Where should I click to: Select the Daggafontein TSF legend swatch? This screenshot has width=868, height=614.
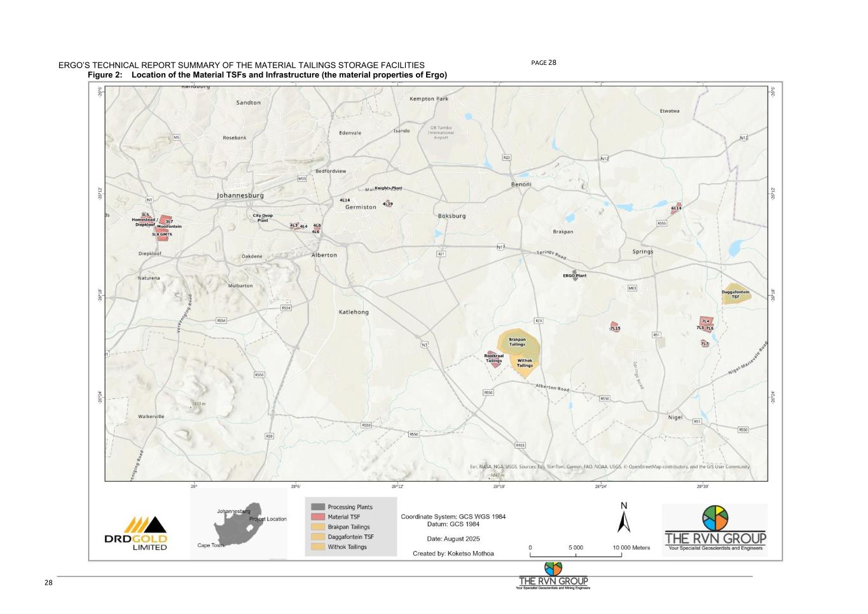tap(317, 537)
